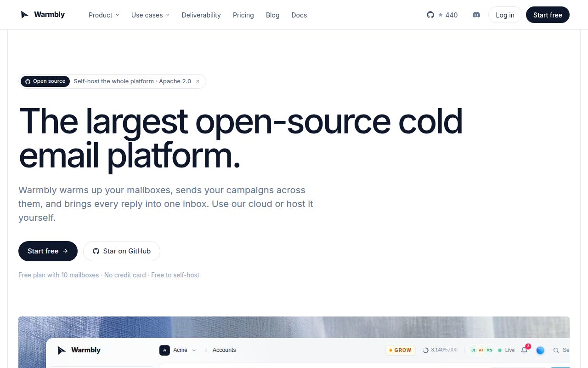Click the 440 GitHub star count
This screenshot has height=368, width=588.
452,15
